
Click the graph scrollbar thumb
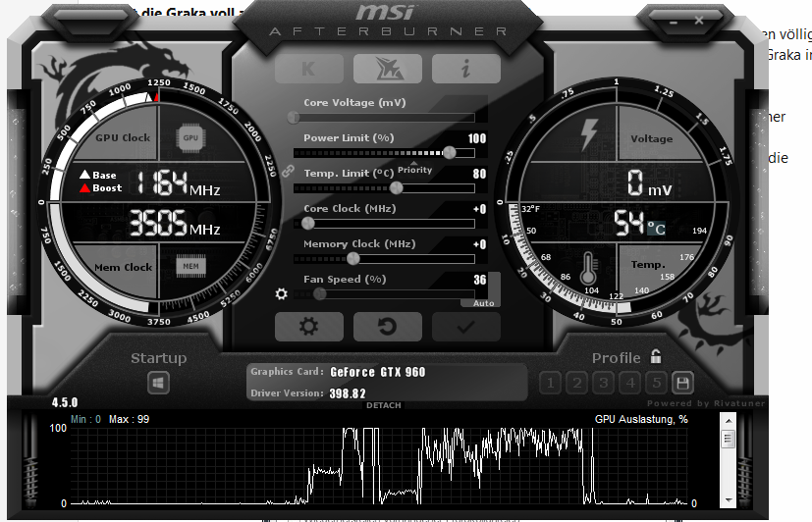pos(729,439)
